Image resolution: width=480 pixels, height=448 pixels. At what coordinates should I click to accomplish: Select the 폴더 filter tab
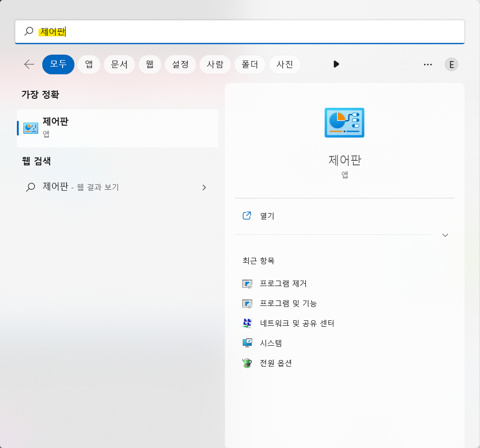(x=250, y=64)
